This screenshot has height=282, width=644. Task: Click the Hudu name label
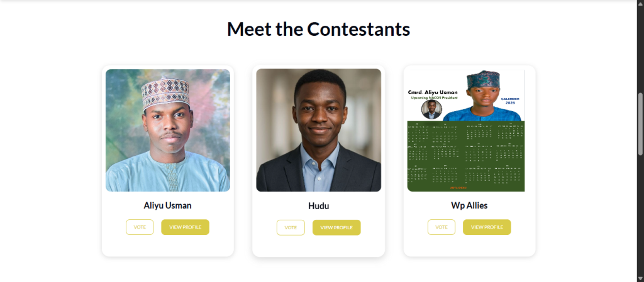[x=318, y=206]
